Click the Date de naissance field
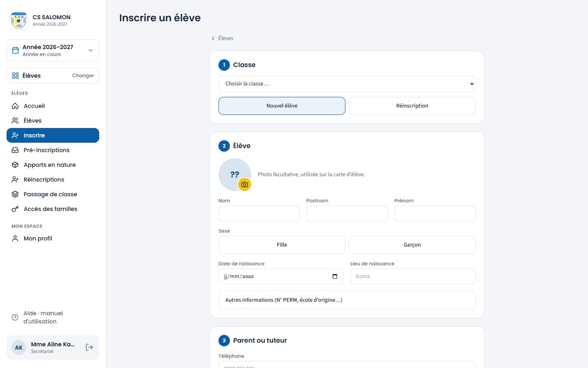This screenshot has height=368, width=588. pos(281,276)
